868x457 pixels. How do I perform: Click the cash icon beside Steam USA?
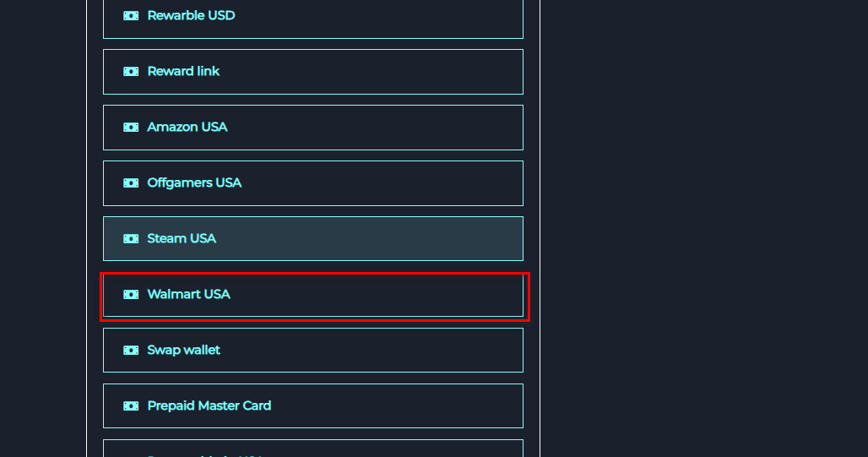pyautogui.click(x=131, y=239)
